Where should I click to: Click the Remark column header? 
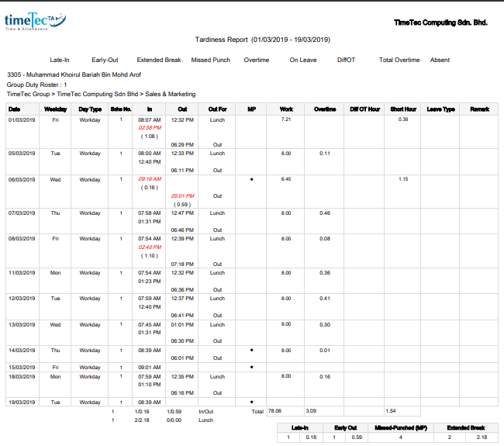[479, 109]
